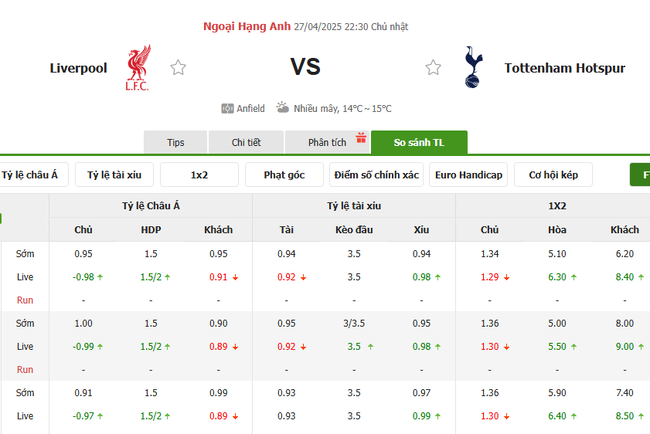Select the So sánh TL tab

419,143
